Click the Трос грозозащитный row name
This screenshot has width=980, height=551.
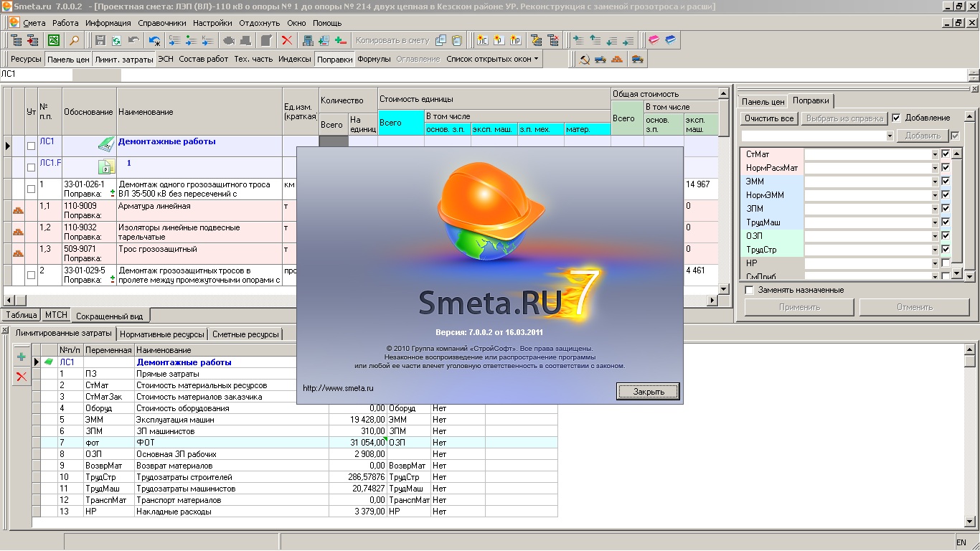tap(158, 249)
